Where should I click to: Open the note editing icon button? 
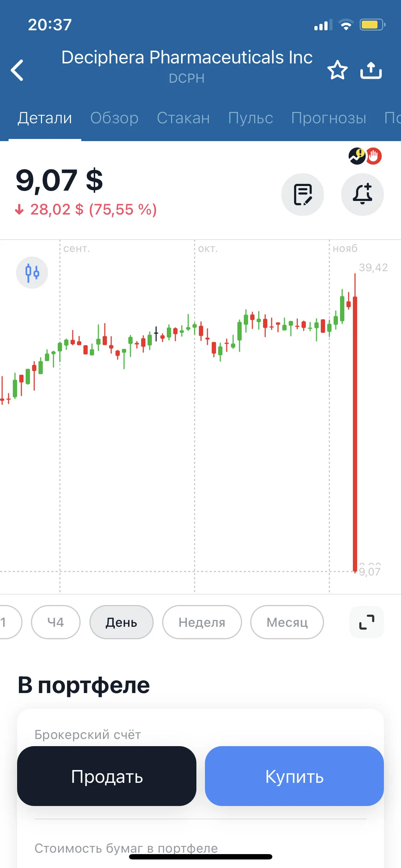tap(303, 195)
